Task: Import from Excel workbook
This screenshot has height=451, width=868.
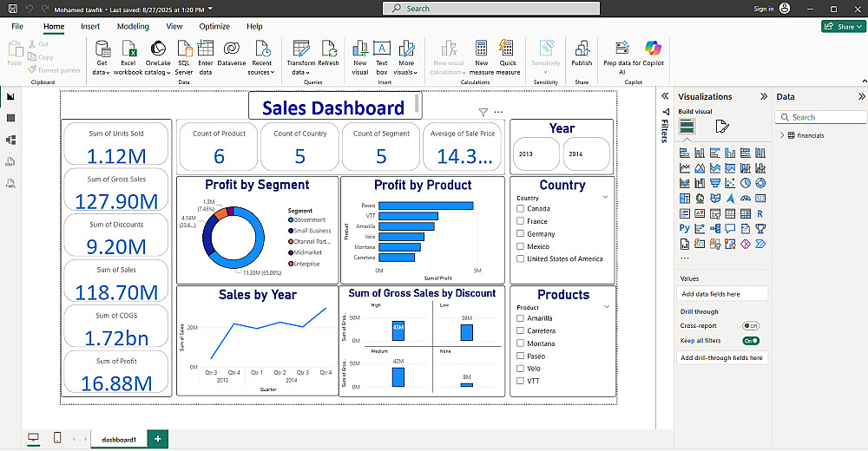Action: [x=128, y=57]
